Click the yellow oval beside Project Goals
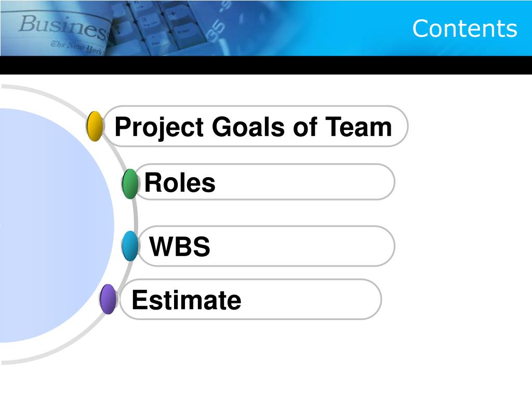This screenshot has height=399, width=532. point(95,126)
